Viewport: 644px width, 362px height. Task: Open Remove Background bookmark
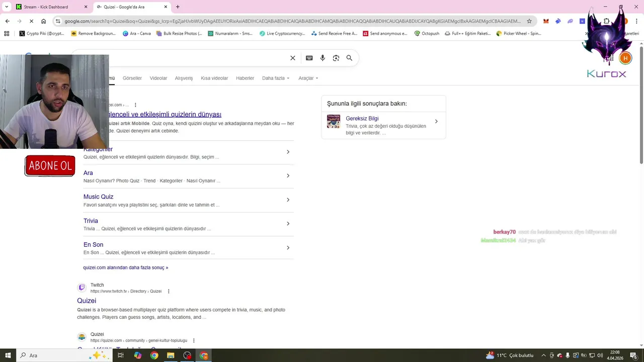pyautogui.click(x=94, y=34)
